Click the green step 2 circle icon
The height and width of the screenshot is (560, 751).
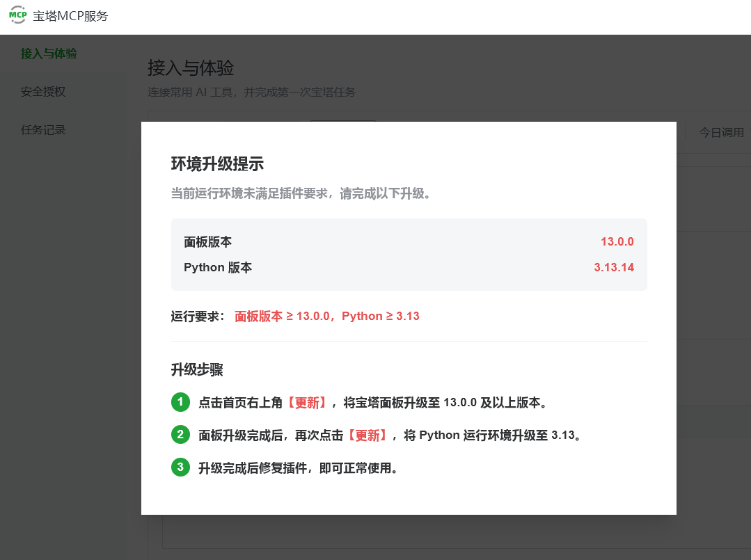[x=180, y=435]
